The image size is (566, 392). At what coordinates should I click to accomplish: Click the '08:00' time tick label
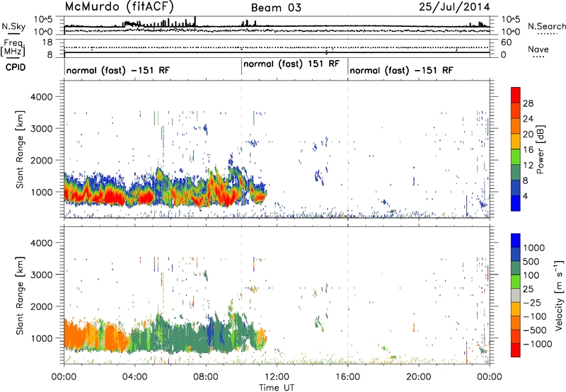click(205, 377)
